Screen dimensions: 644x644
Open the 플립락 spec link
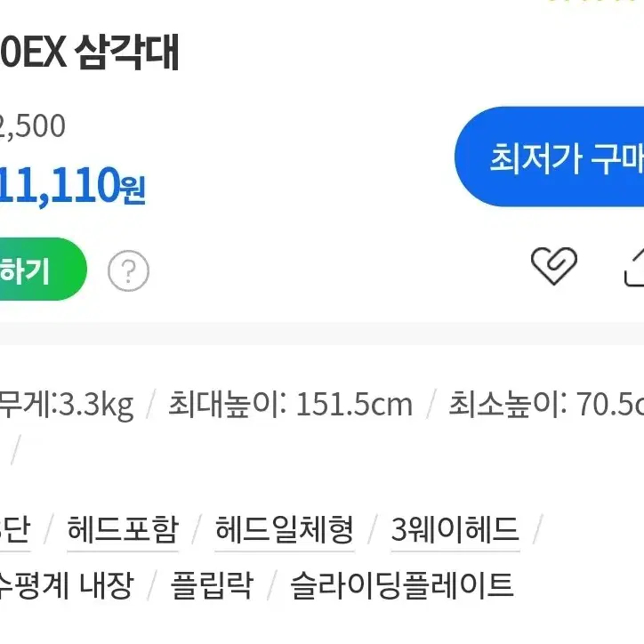(x=212, y=585)
